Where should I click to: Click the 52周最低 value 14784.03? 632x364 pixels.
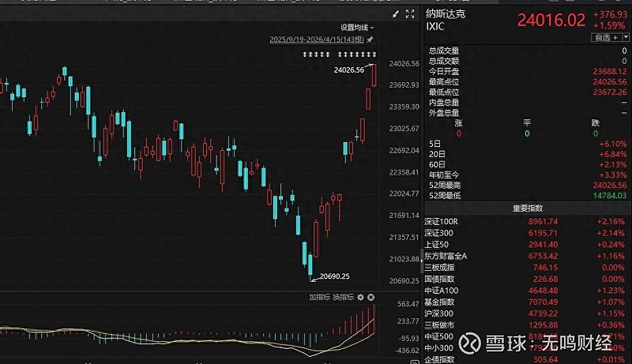pyautogui.click(x=610, y=196)
